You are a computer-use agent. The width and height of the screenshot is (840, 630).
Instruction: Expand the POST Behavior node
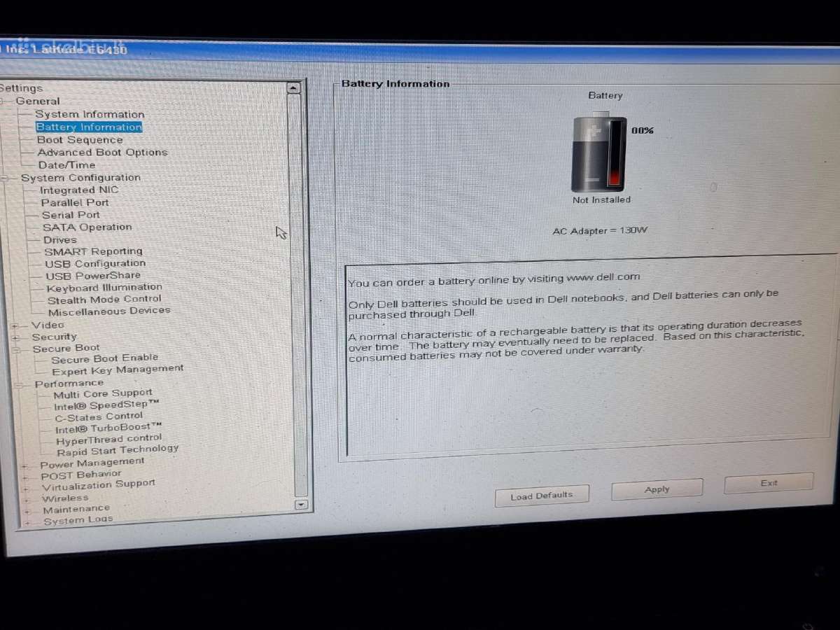(x=25, y=477)
